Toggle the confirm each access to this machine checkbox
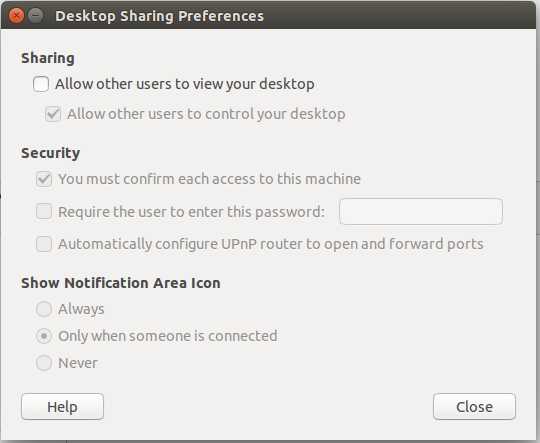 click(44, 179)
